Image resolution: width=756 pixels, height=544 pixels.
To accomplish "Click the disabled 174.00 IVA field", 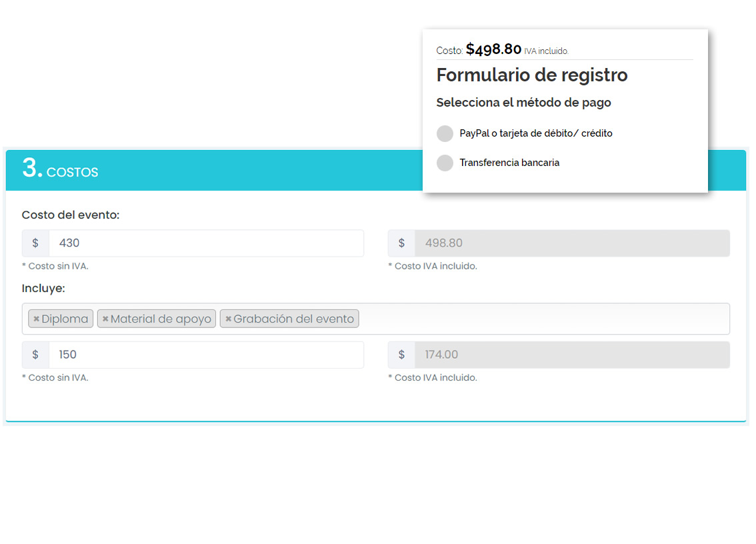I will point(571,355).
